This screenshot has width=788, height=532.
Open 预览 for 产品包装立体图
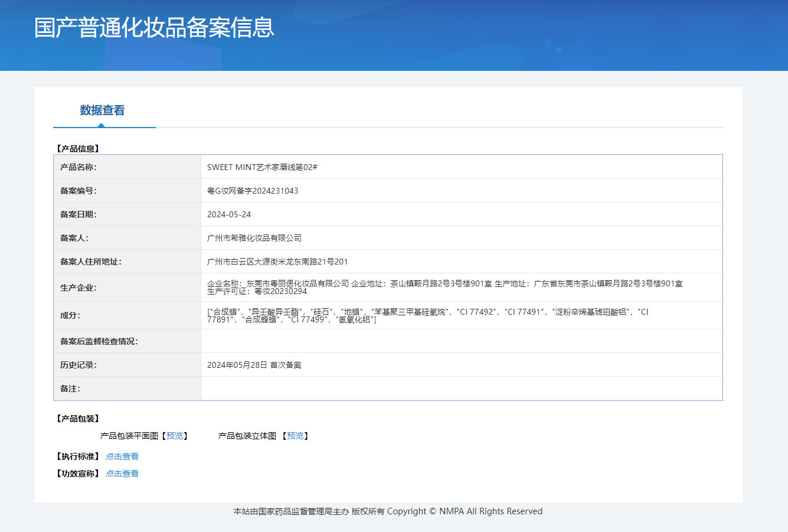tap(296, 436)
